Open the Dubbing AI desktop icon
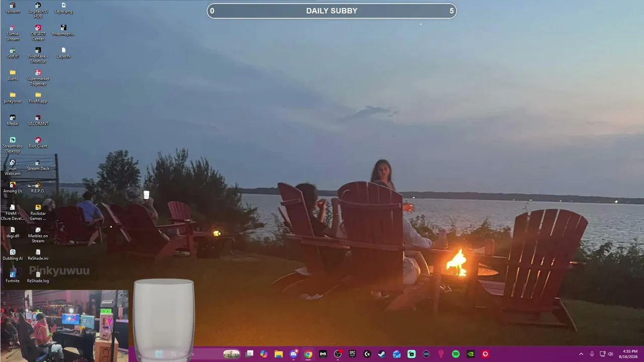This screenshot has width=644, height=362. [13, 255]
